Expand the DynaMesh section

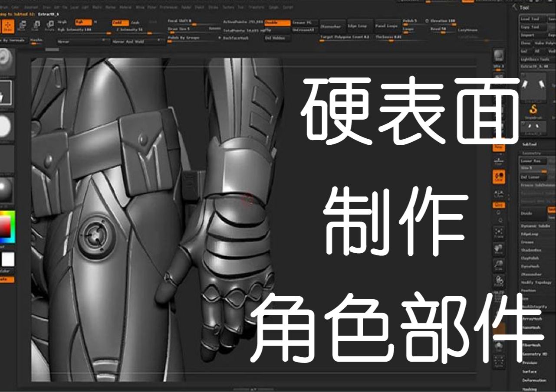click(x=530, y=266)
